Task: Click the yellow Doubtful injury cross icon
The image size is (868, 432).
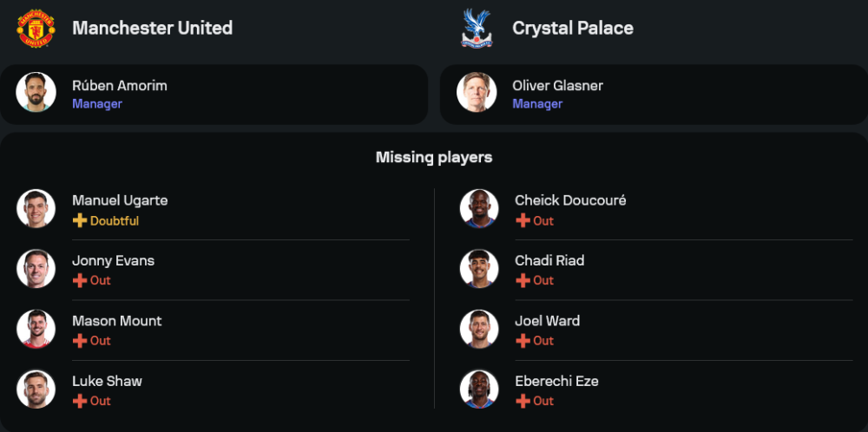Action: pyautogui.click(x=80, y=220)
